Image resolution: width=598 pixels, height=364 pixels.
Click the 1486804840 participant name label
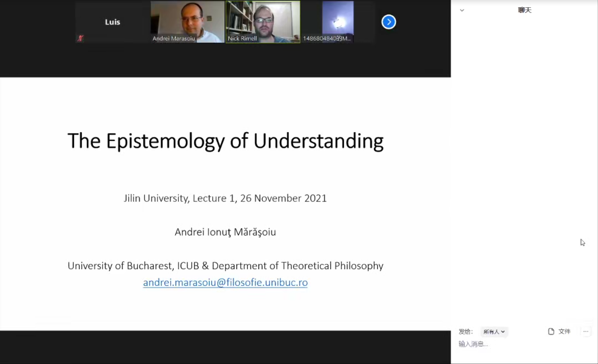click(x=327, y=38)
